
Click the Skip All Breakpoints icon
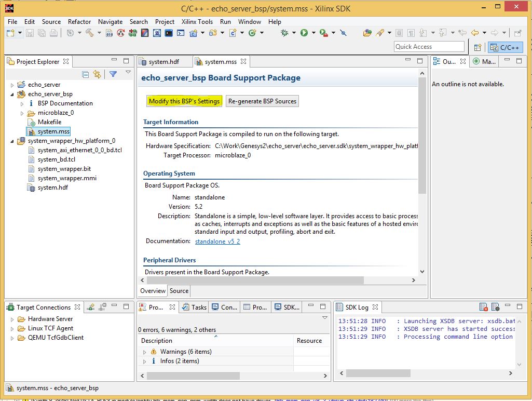344,33
